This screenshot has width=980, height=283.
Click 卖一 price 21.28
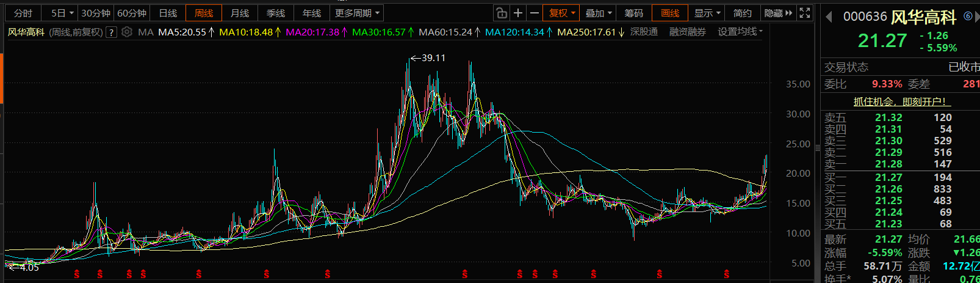pos(888,164)
